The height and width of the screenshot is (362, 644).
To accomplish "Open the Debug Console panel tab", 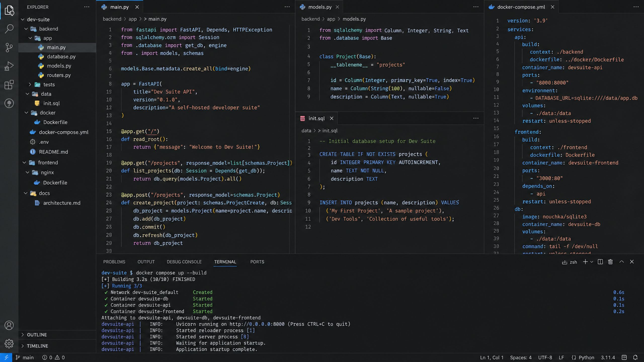I will [x=184, y=262].
